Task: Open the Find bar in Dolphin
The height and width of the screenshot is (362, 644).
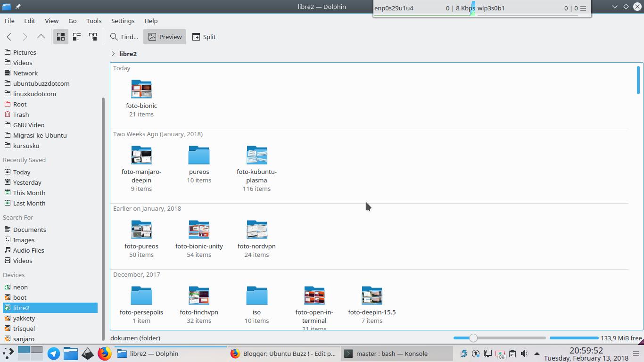Action: (x=123, y=36)
